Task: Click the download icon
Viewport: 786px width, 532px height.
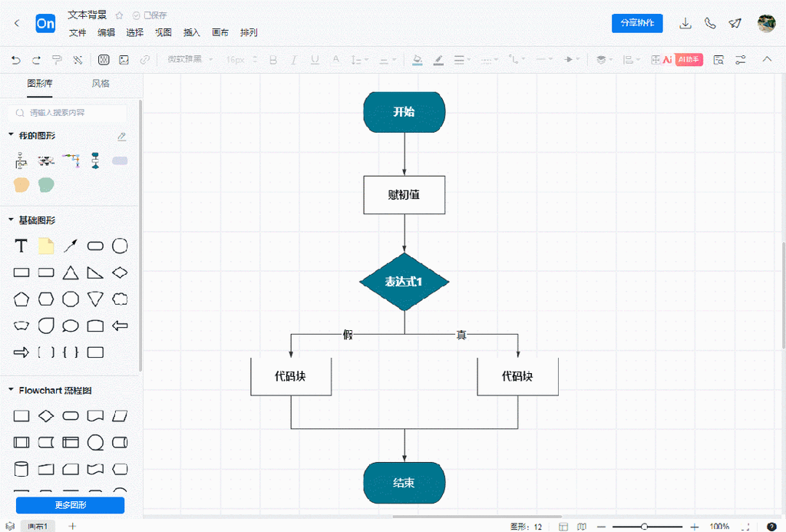Action: click(x=685, y=24)
